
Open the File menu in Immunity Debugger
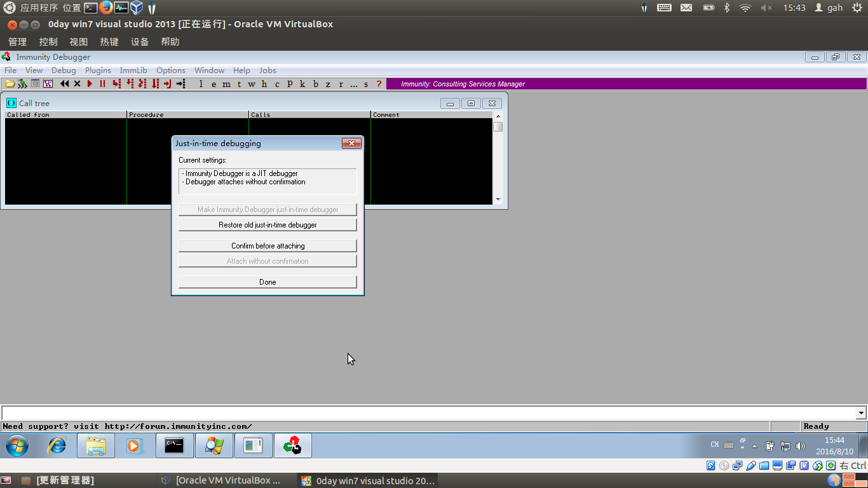tap(11, 71)
